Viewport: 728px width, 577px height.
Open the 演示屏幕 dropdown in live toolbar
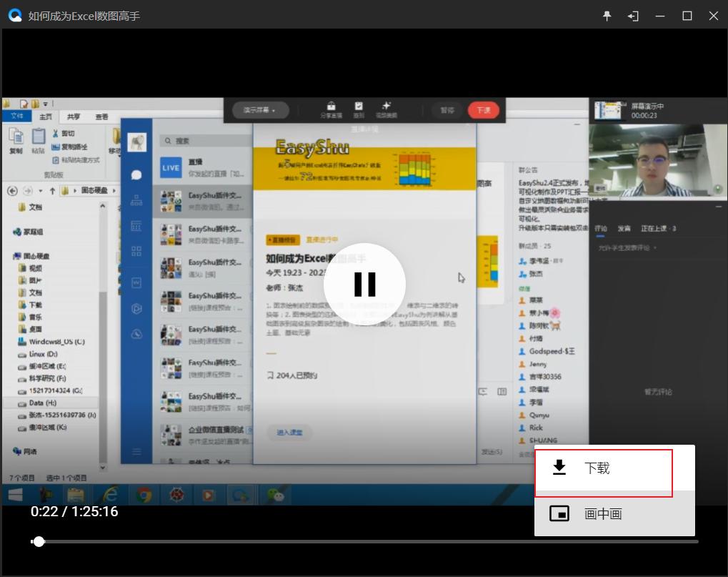(x=261, y=110)
